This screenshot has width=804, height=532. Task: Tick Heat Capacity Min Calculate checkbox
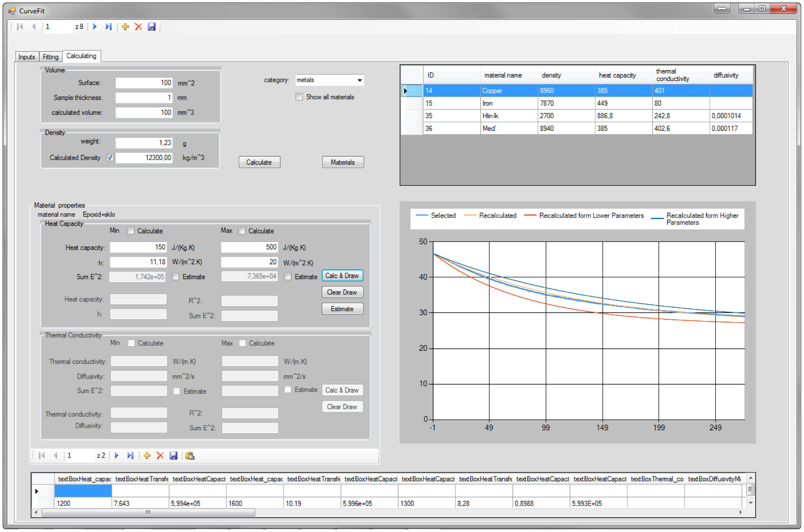[x=131, y=231]
